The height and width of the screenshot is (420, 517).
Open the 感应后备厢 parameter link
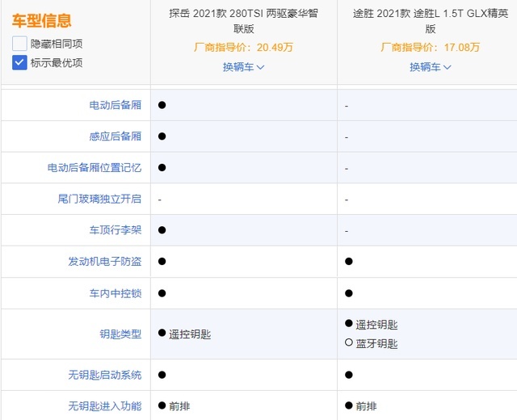[115, 136]
